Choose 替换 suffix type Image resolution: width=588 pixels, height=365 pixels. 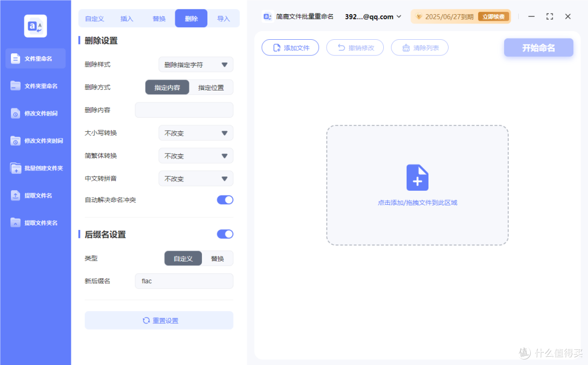point(217,258)
